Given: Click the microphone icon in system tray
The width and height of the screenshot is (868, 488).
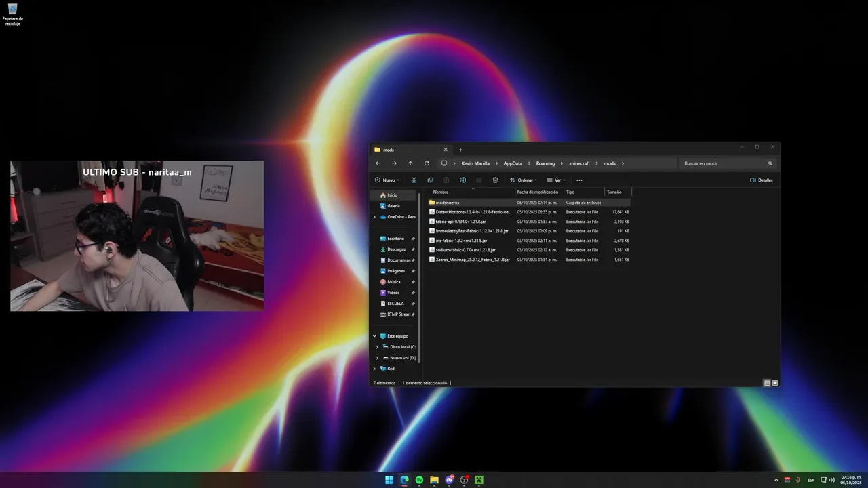Looking at the screenshot, I should 797,480.
